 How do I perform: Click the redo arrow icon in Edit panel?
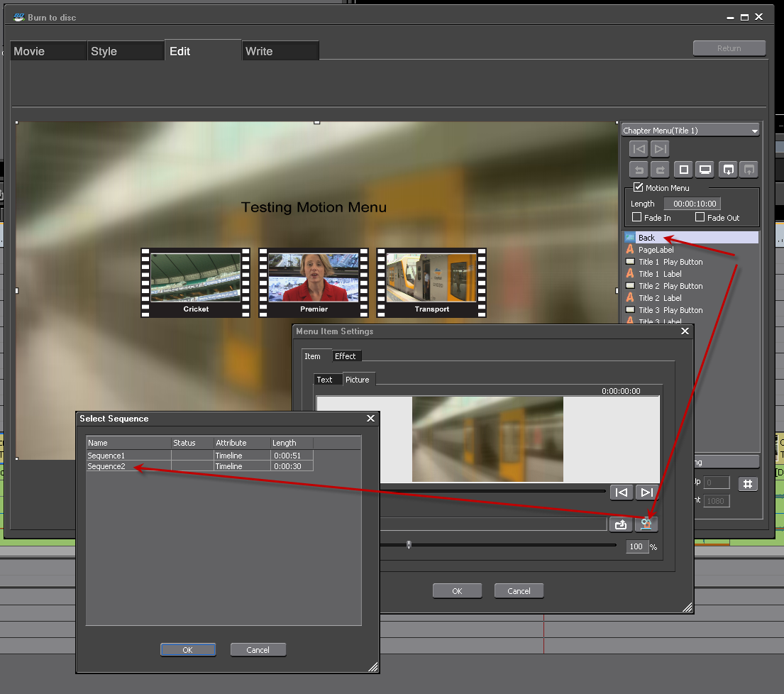660,170
